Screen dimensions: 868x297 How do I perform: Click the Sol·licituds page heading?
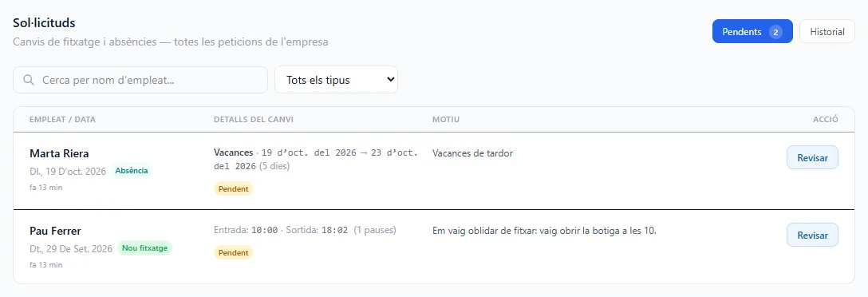45,22
